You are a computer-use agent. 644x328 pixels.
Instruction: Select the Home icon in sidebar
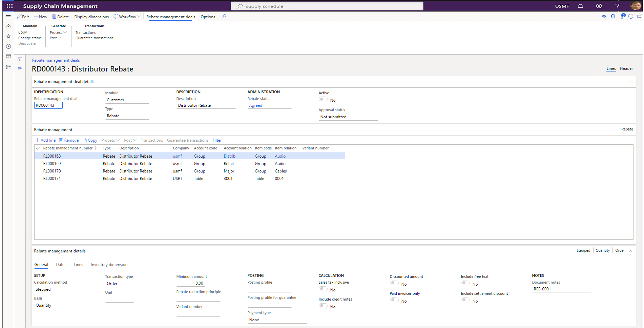click(x=8, y=26)
